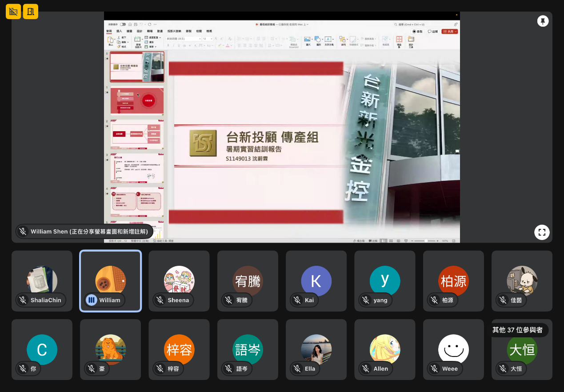Click 備忘稿 notes button in status bar
564x392 pixels.
pyautogui.click(x=359, y=241)
